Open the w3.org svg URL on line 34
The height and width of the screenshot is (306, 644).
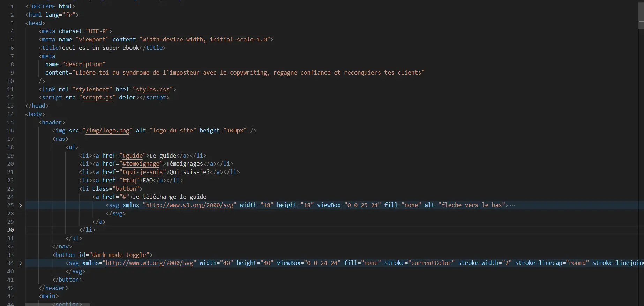pos(149,263)
